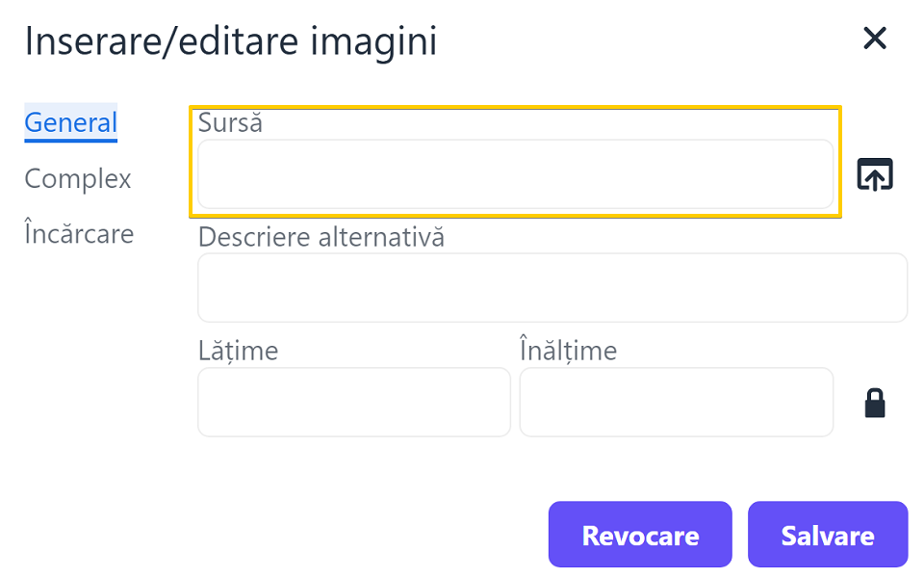Click the Inserare/editare imagini dialog title
Viewport: 924px width, 577px height.
point(230,41)
